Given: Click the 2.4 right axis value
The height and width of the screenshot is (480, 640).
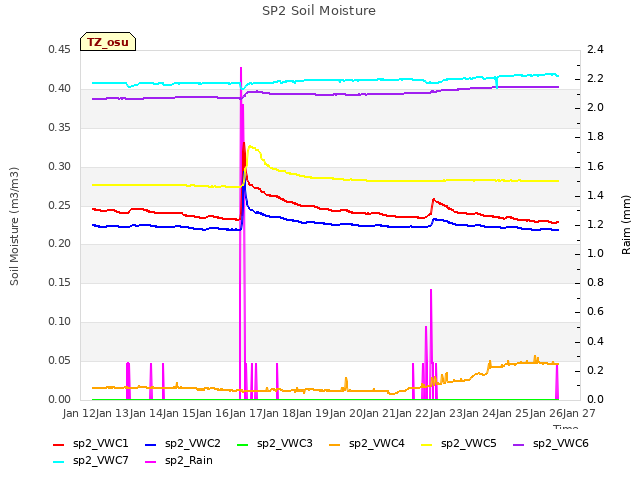Looking at the screenshot, I should [x=595, y=49].
